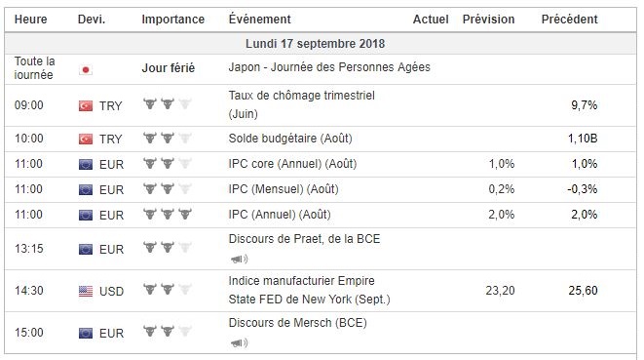
Task: Click the Précédent column header
Action: tap(569, 19)
